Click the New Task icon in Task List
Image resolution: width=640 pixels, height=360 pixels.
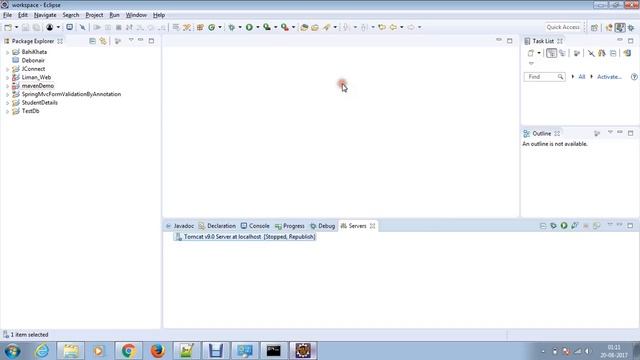click(x=531, y=53)
